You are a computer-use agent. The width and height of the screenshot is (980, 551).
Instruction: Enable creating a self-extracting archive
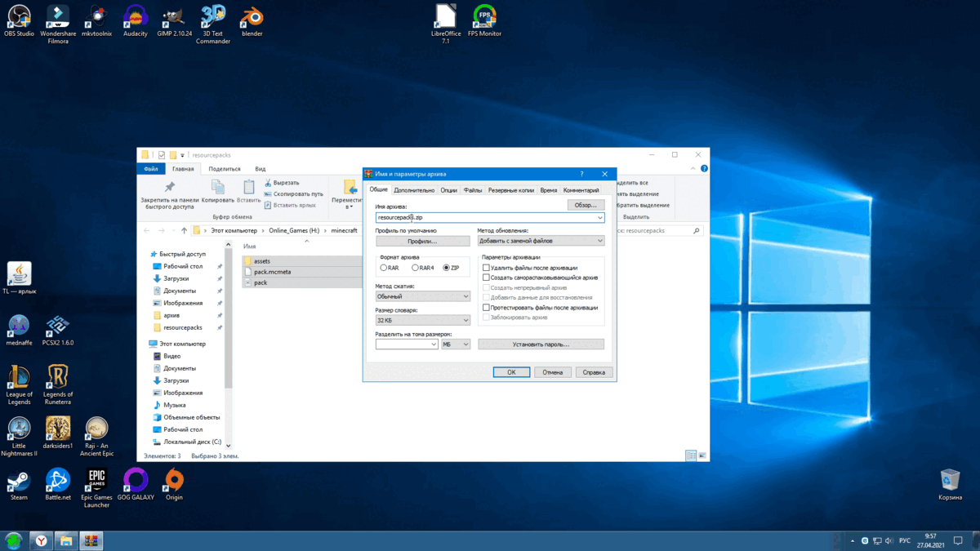pyautogui.click(x=487, y=278)
